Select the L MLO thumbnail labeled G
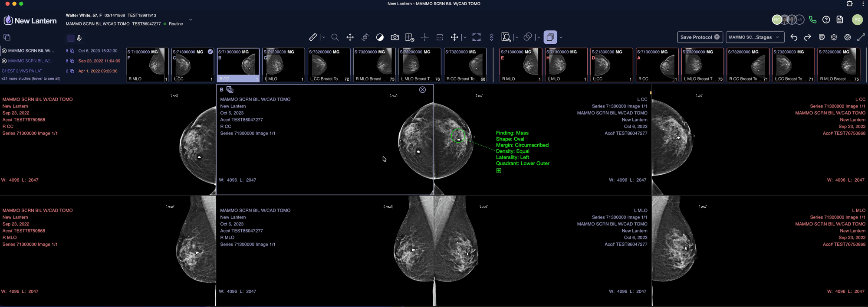Viewport: 868px width, 307px height. [x=283, y=65]
